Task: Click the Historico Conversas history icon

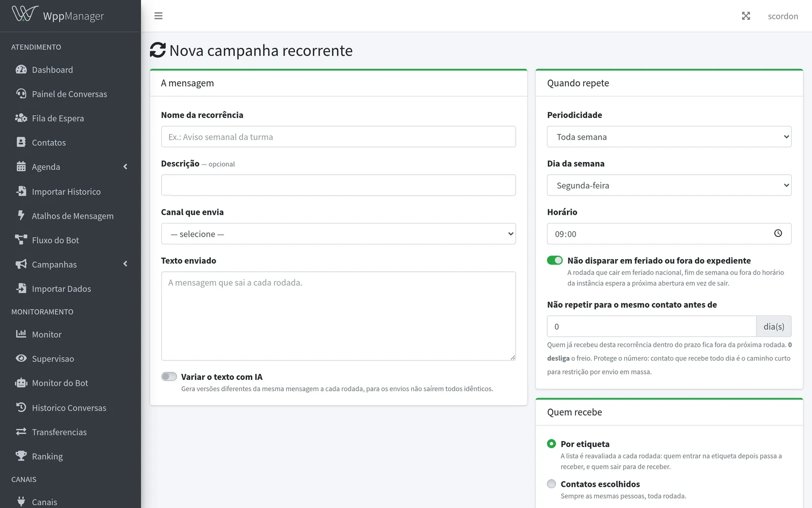Action: [21, 407]
